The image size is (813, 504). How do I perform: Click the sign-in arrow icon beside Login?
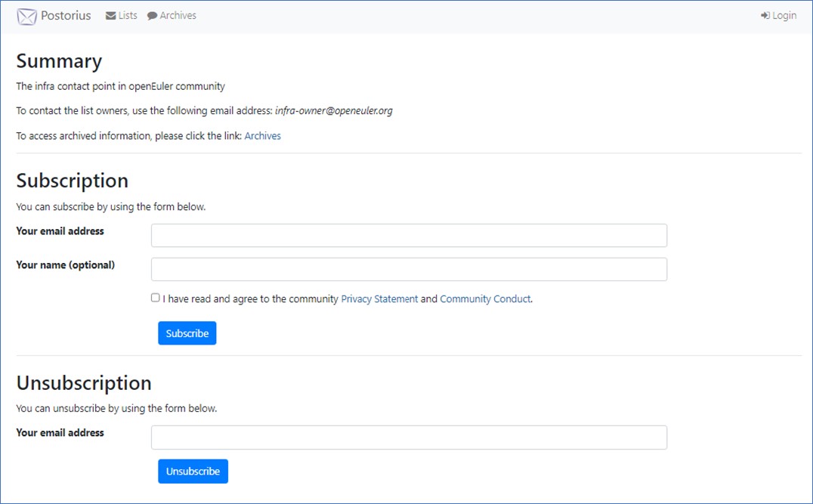point(765,16)
